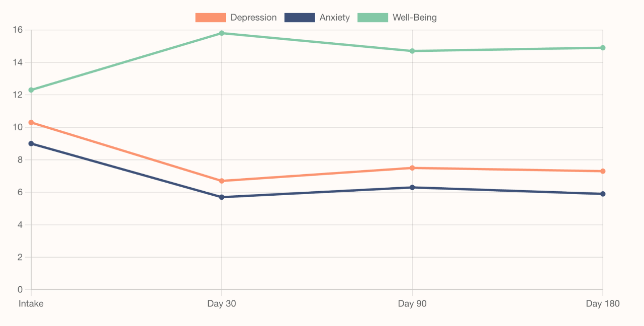Click the Well-Being peak point at Day 30
This screenshot has height=326, width=644.
pyautogui.click(x=222, y=33)
